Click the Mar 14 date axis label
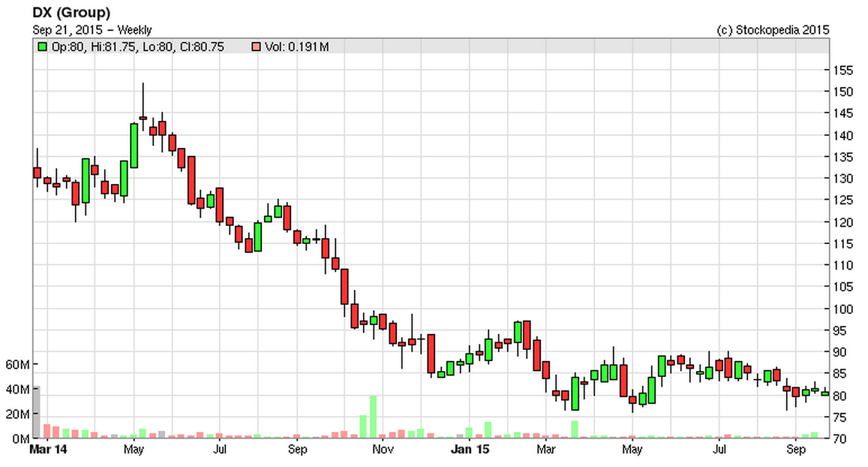The image size is (868, 467). (48, 449)
